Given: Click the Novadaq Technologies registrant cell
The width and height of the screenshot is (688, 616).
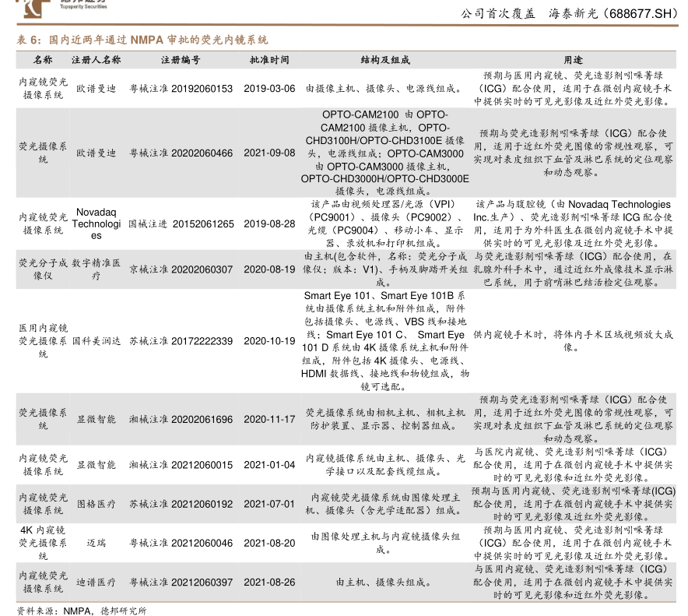Looking at the screenshot, I should click(x=96, y=224).
